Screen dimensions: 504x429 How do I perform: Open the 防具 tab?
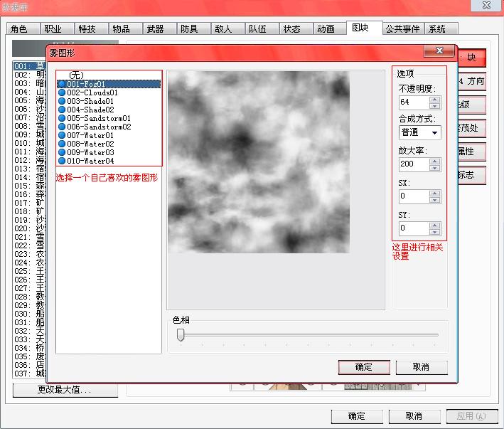pyautogui.click(x=193, y=29)
